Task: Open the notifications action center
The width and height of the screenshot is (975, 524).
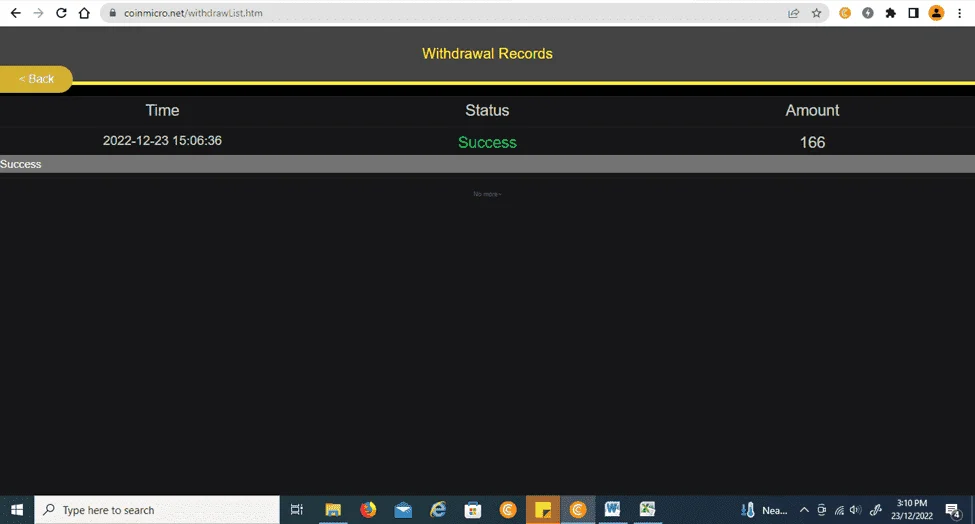Action: click(953, 510)
